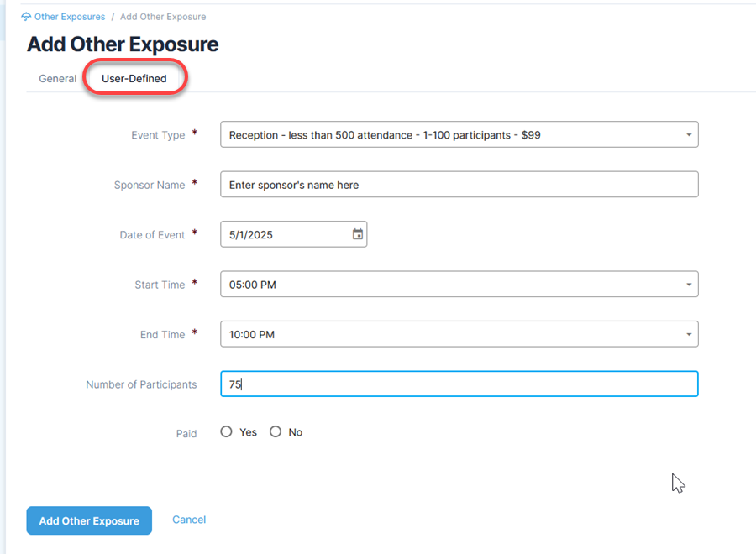Click the Start Time dropdown arrow
Image resolution: width=756 pixels, height=554 pixels.
coord(689,285)
